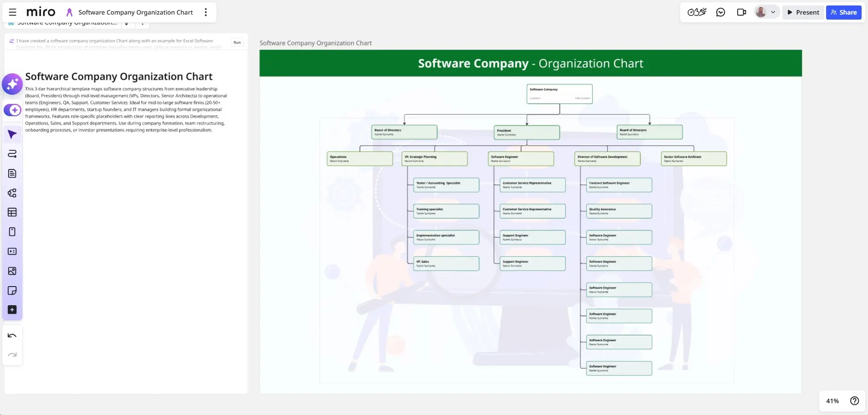This screenshot has height=415, width=868.
Task: Select the sticky note tool
Action: pos(12,291)
